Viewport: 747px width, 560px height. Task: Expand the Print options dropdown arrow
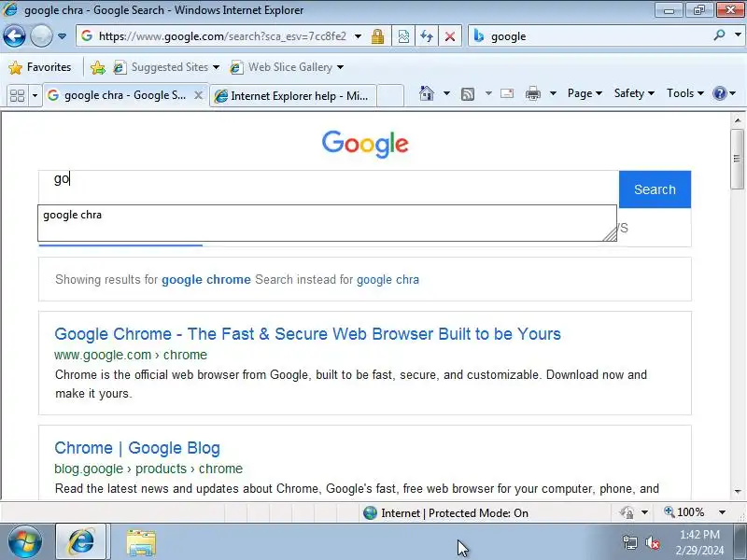[x=553, y=93]
